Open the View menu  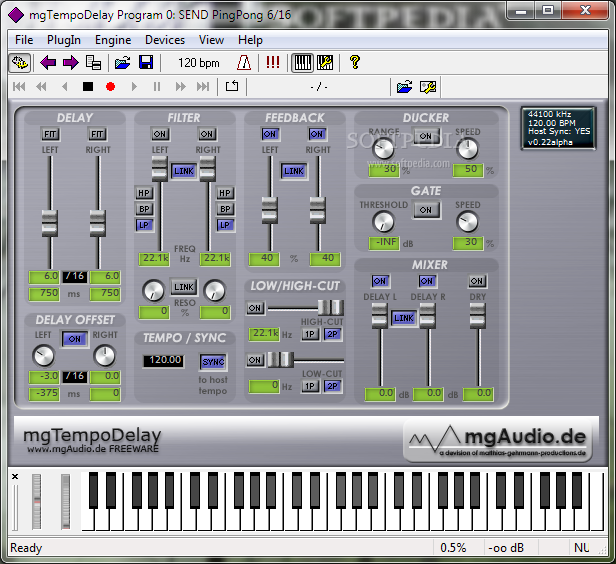pyautogui.click(x=211, y=40)
